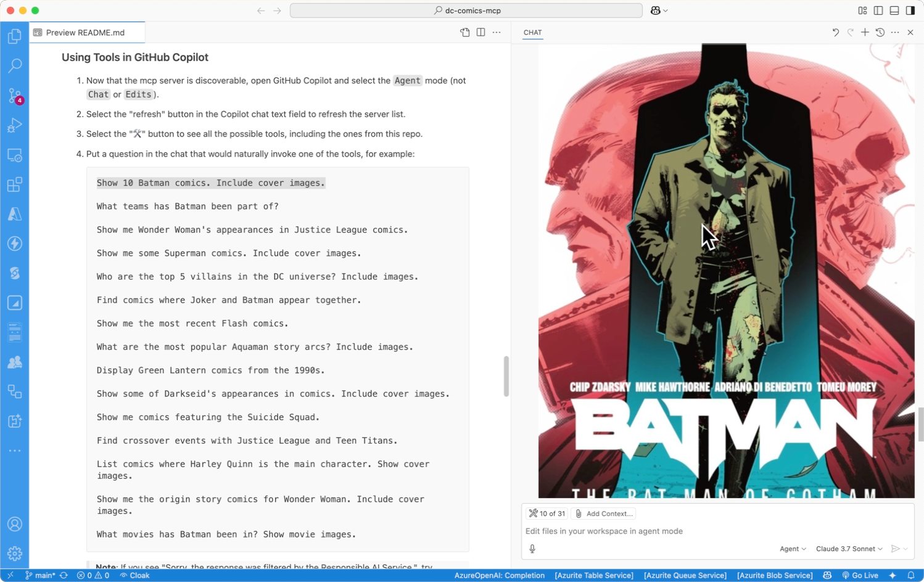Toggle primary side bar visibility
Viewport: 924px width, 582px height.
pos(878,10)
